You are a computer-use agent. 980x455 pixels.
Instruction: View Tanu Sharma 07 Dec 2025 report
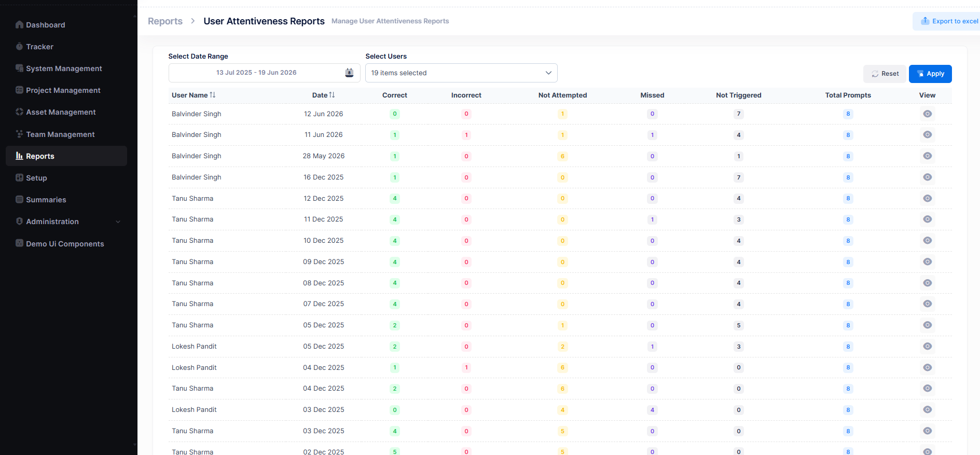click(928, 304)
